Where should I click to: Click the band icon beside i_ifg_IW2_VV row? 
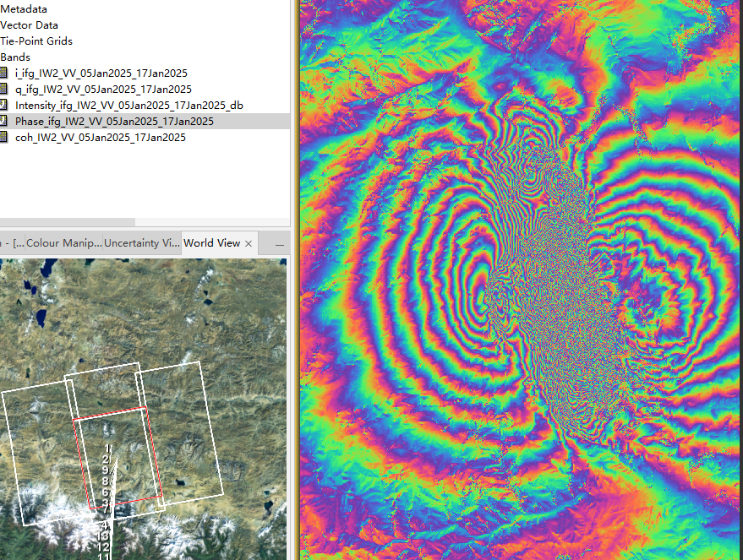[x=3, y=73]
